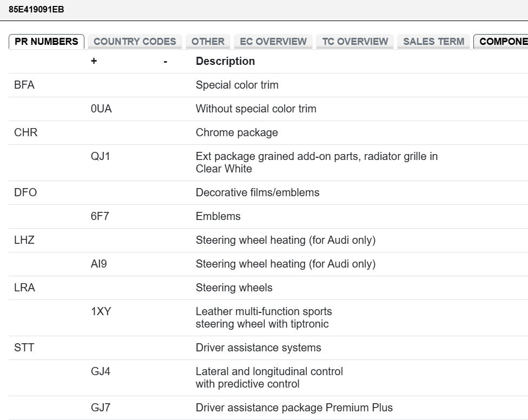Click the AI9 row's steering wheel heating description
This screenshot has height=420, width=528.
[x=286, y=264]
